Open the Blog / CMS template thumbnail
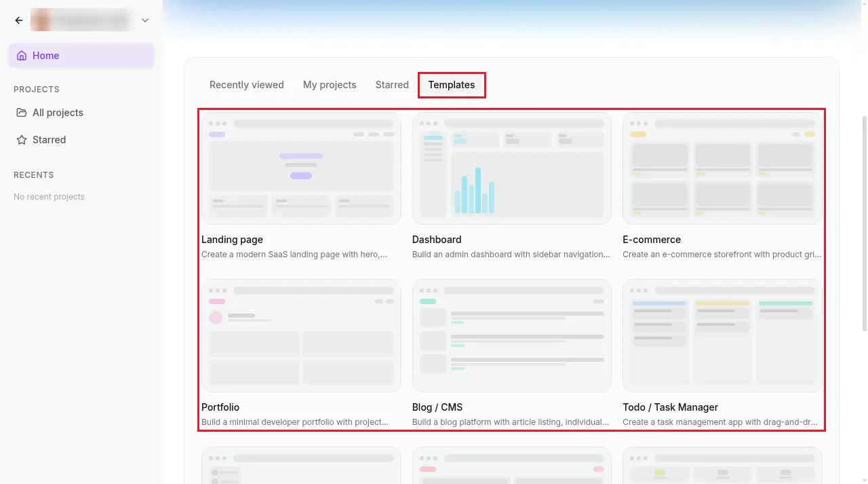The width and height of the screenshot is (868, 484). point(512,336)
